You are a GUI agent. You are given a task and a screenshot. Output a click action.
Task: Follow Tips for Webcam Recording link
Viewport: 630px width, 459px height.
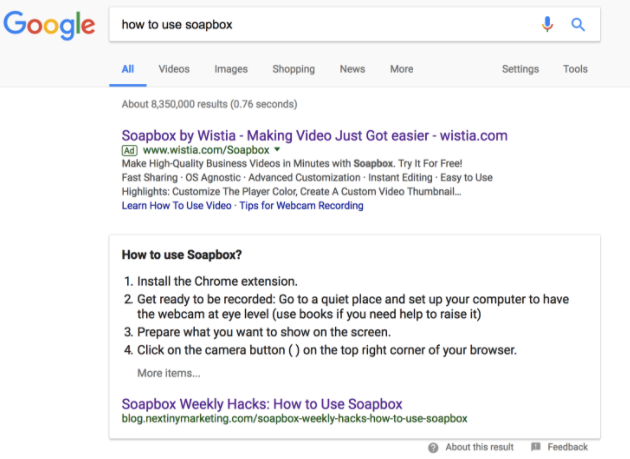(x=301, y=206)
